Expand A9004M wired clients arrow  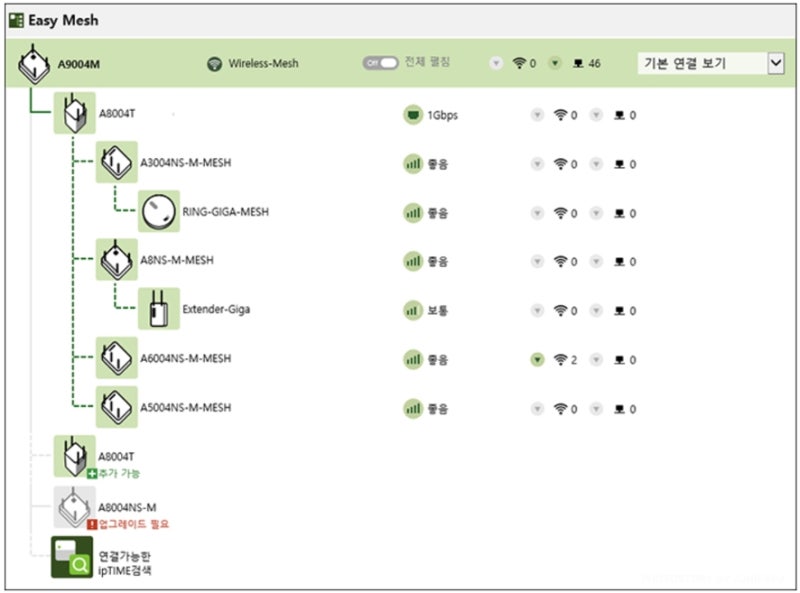click(x=555, y=63)
